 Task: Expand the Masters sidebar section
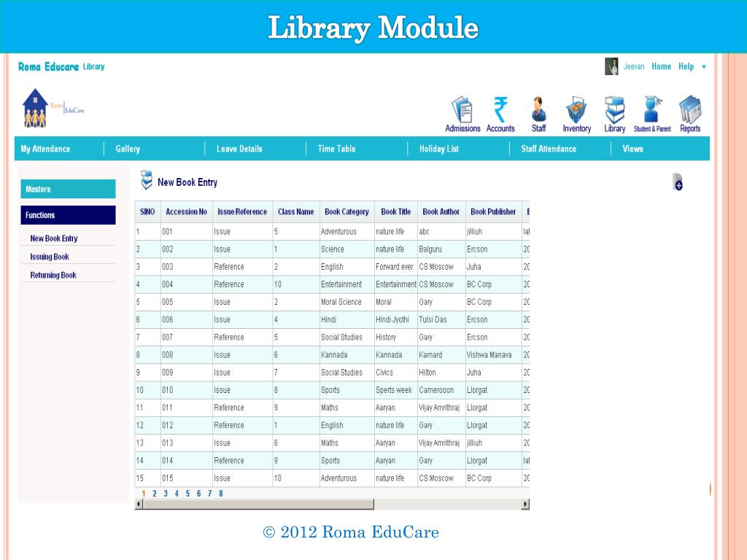pyautogui.click(x=68, y=189)
